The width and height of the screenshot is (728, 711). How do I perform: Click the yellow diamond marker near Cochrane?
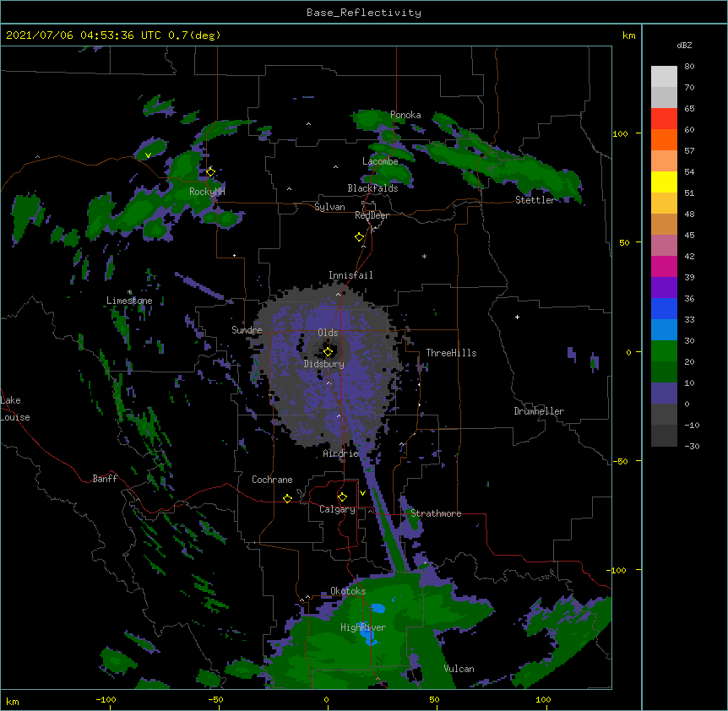(287, 498)
